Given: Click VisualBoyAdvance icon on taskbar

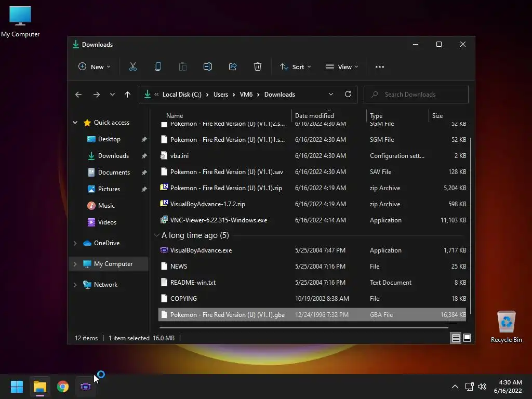Looking at the screenshot, I should 86,387.
